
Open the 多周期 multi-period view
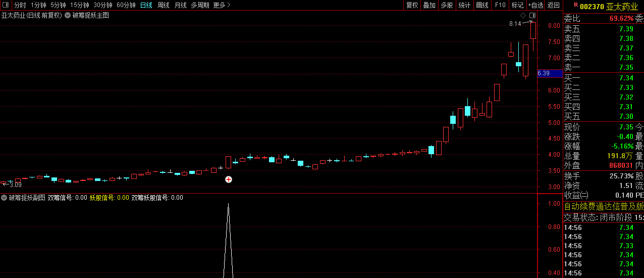(x=200, y=5)
